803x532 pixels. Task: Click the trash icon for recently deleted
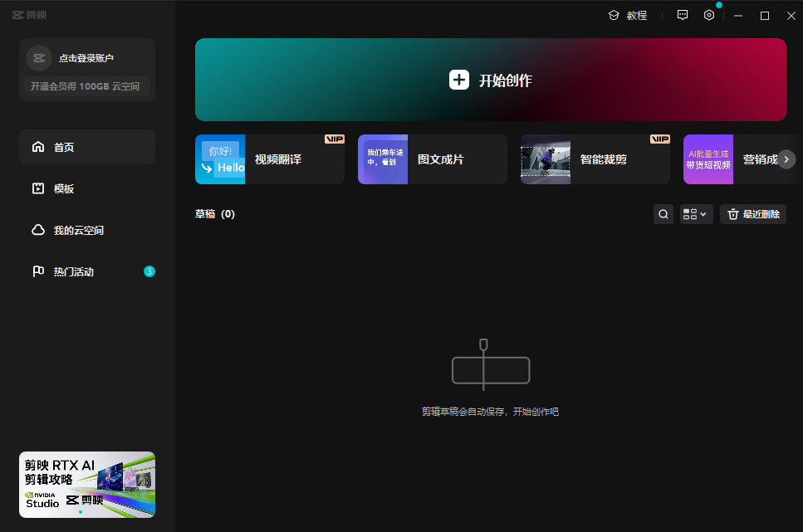click(x=733, y=214)
